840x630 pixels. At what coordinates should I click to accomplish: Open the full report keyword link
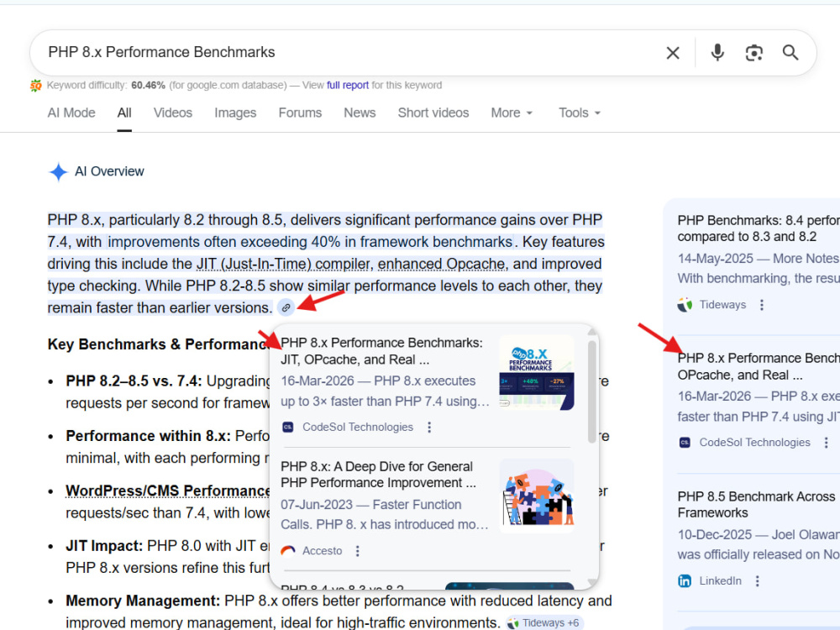[x=348, y=85]
